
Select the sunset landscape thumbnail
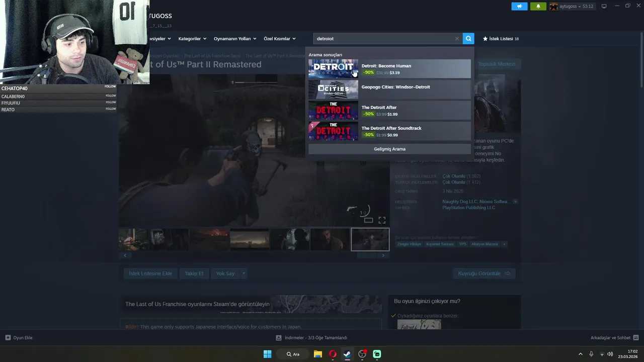(x=250, y=239)
